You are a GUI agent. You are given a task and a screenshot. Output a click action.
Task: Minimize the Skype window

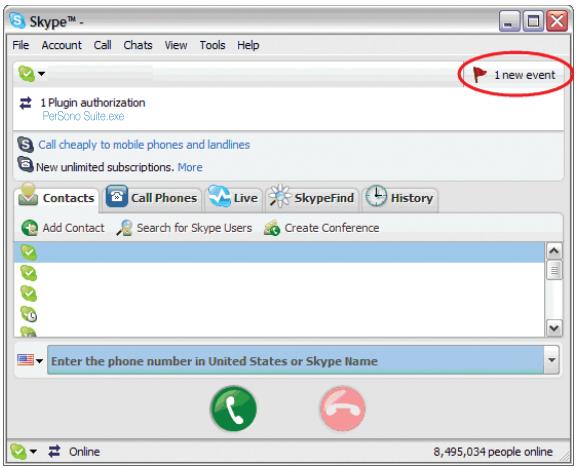(x=509, y=21)
